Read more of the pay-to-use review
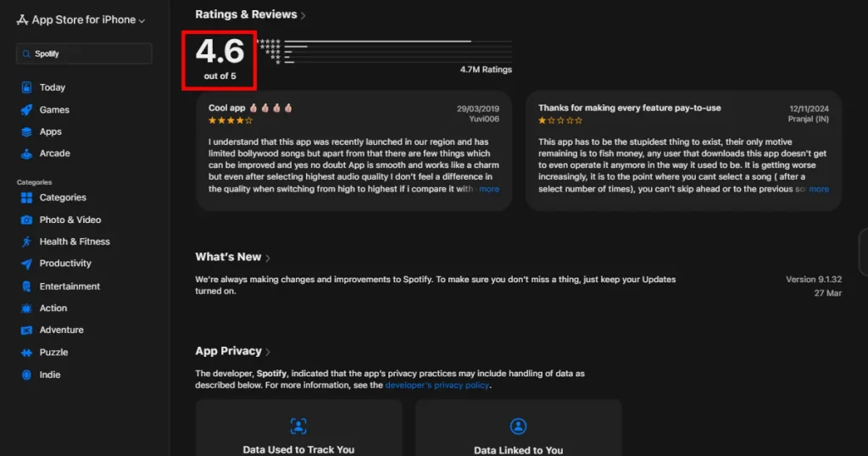Screen dimensions: 868x456 (x=819, y=189)
